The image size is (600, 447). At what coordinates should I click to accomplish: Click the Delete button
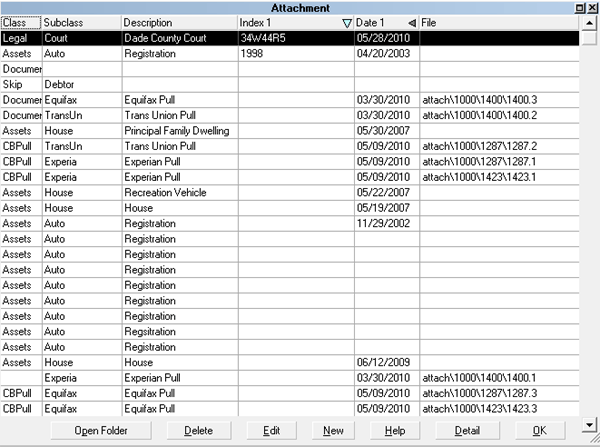(x=199, y=431)
